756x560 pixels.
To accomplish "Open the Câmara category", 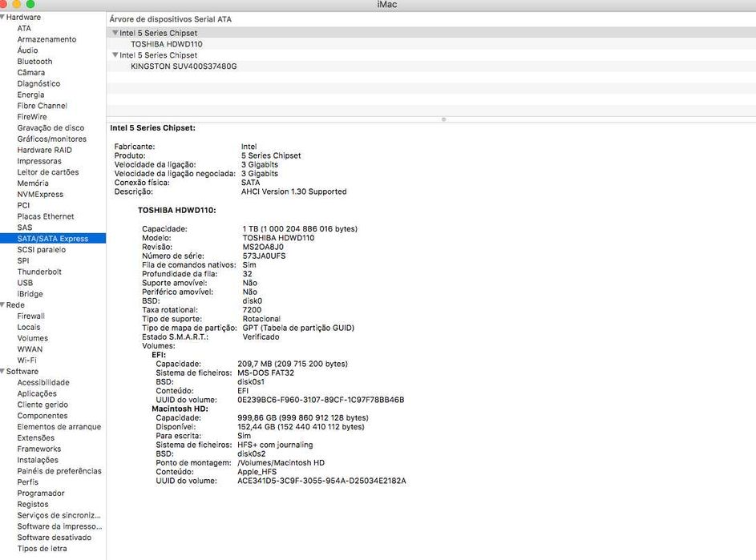I will tap(30, 72).
